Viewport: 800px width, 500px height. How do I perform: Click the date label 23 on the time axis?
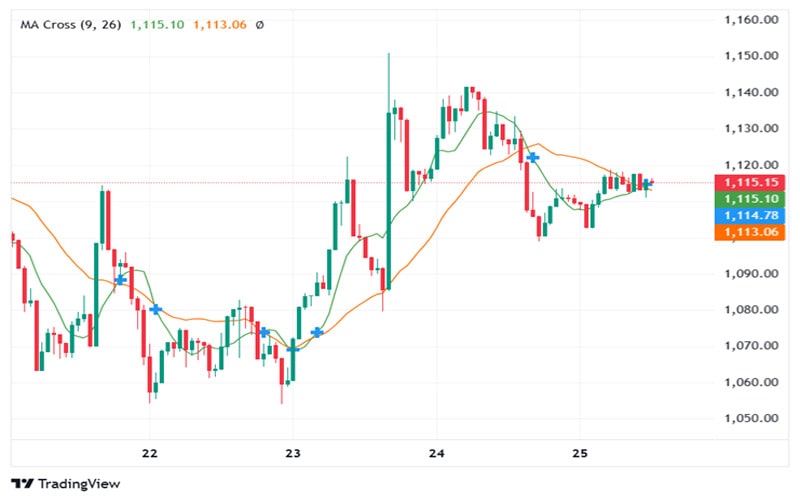point(293,453)
